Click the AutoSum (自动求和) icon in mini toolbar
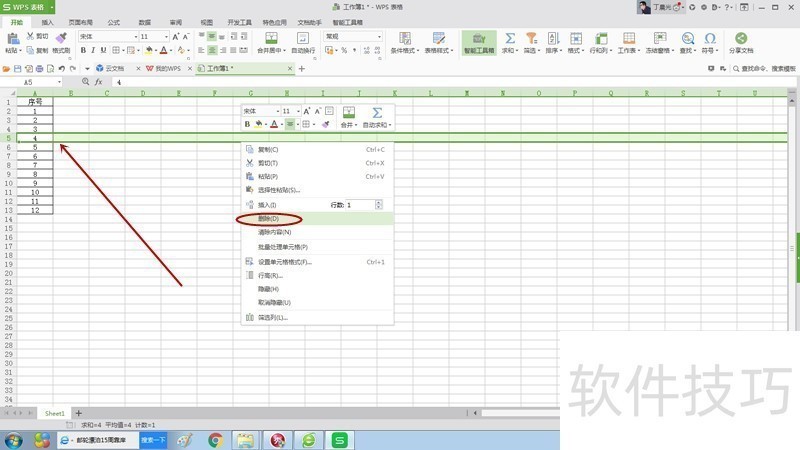This screenshot has width=800, height=450. pyautogui.click(x=377, y=113)
